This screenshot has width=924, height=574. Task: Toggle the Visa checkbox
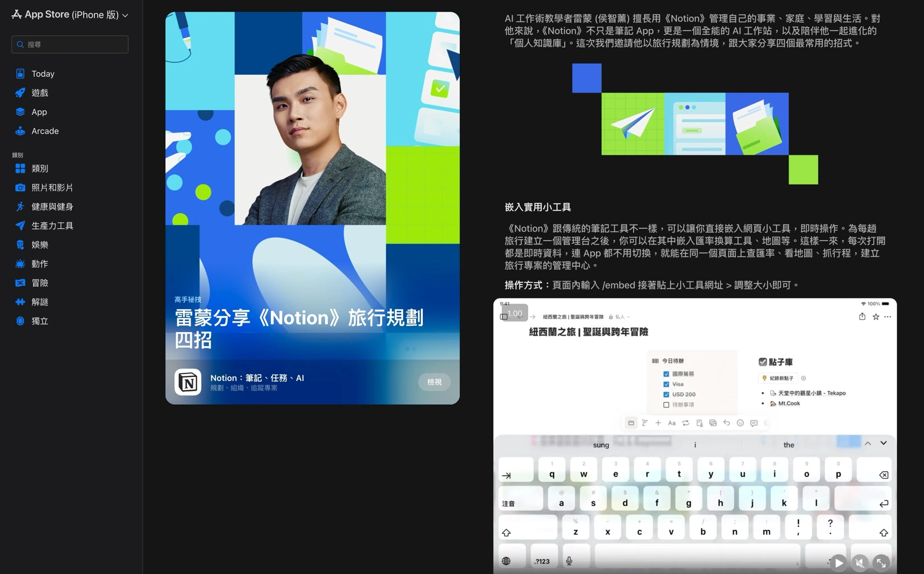click(x=666, y=384)
